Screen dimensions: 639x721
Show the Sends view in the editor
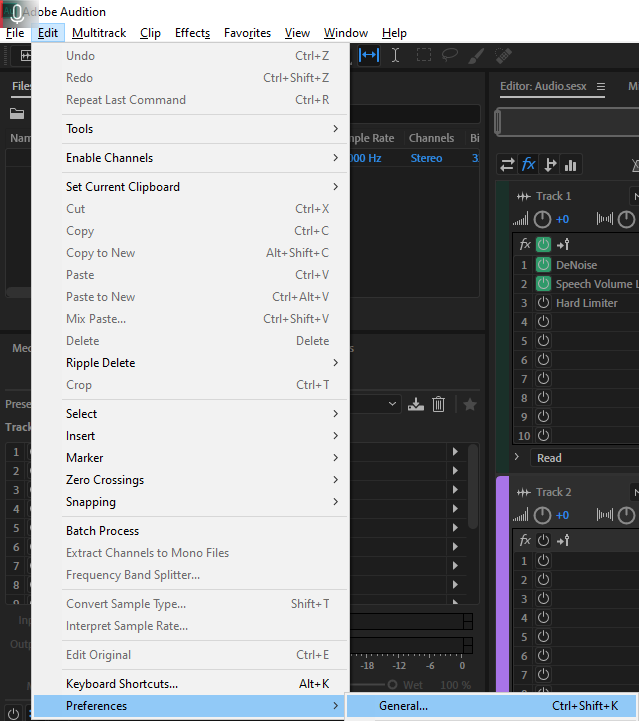tap(550, 165)
